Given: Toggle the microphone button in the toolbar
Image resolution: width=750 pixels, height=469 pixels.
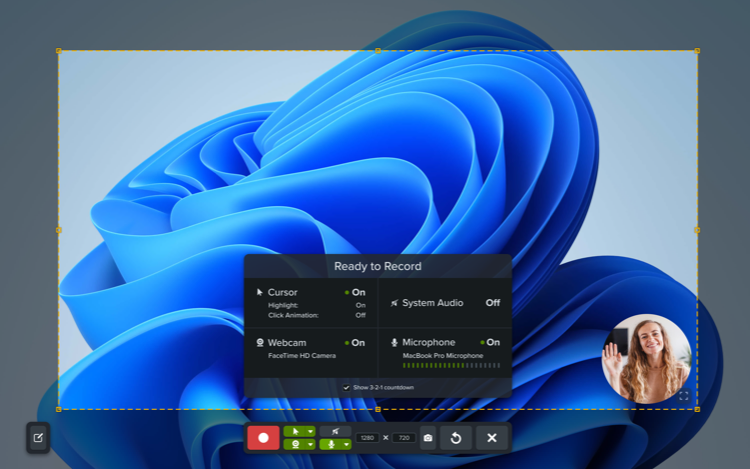Looking at the screenshot, I should tap(331, 444).
